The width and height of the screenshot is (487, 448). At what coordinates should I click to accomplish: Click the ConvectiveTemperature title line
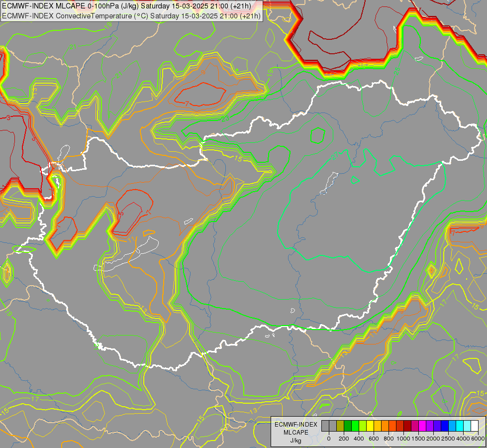(131, 16)
